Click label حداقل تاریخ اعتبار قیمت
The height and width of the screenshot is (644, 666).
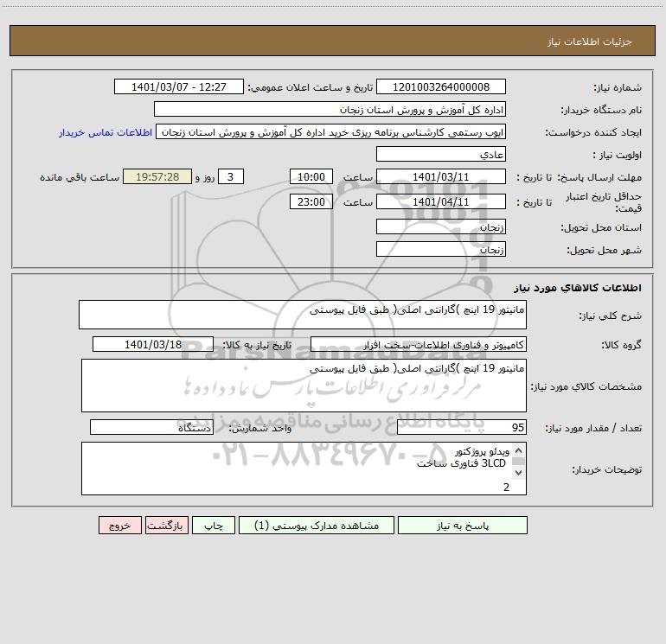[604, 202]
